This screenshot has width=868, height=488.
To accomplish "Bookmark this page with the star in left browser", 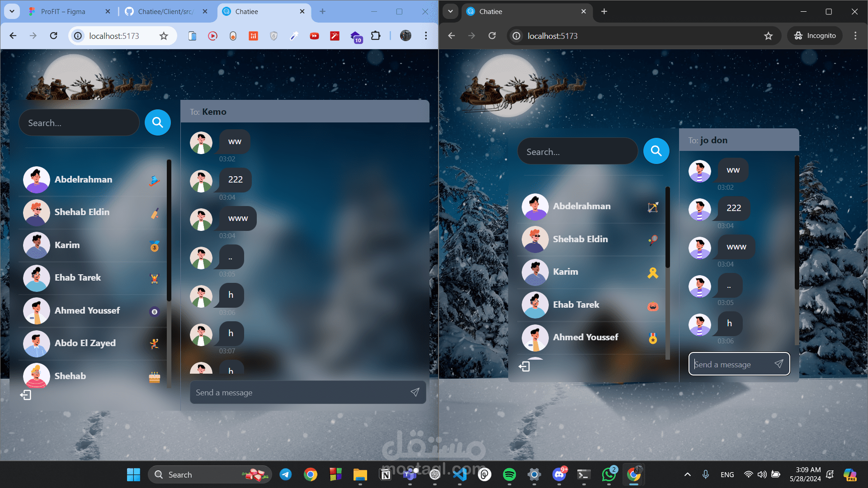I will (164, 36).
